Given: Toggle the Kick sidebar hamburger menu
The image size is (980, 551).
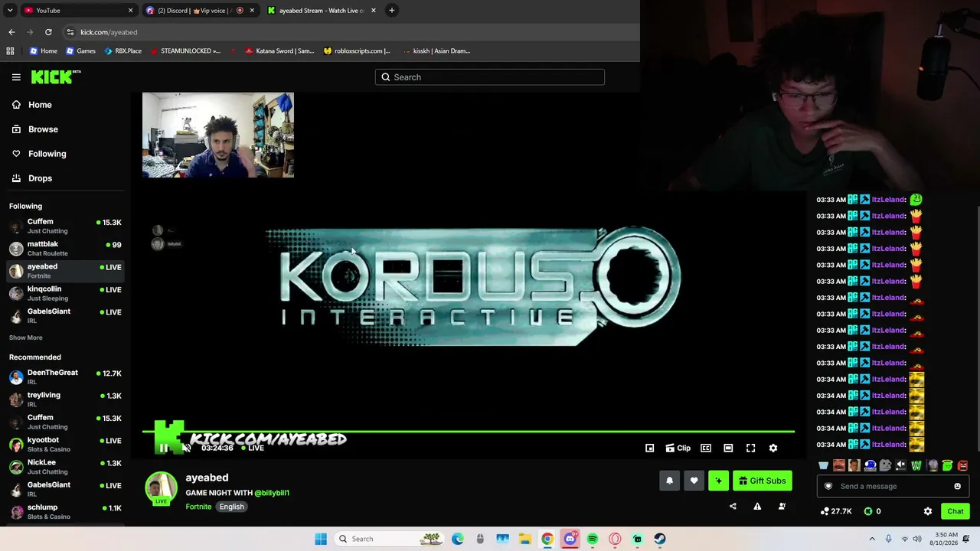Looking at the screenshot, I should point(16,77).
